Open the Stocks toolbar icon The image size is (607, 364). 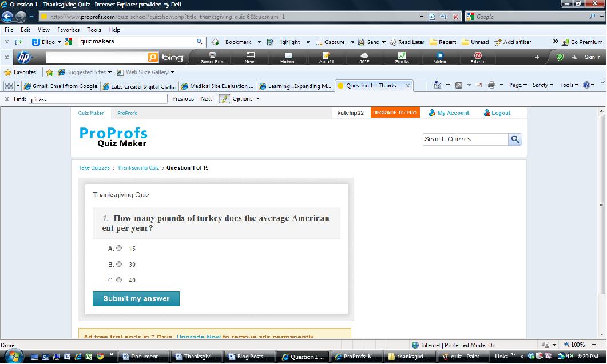[x=402, y=57]
